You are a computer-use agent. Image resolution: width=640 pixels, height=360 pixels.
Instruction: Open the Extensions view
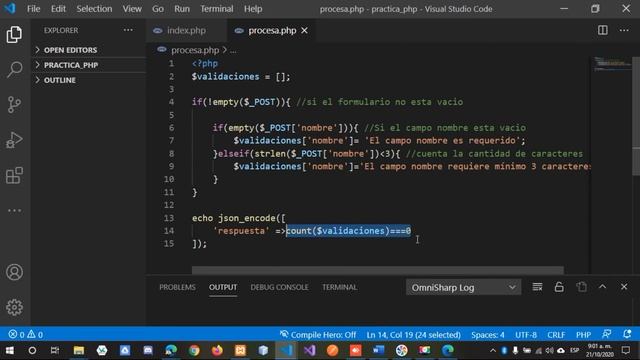coord(14,176)
